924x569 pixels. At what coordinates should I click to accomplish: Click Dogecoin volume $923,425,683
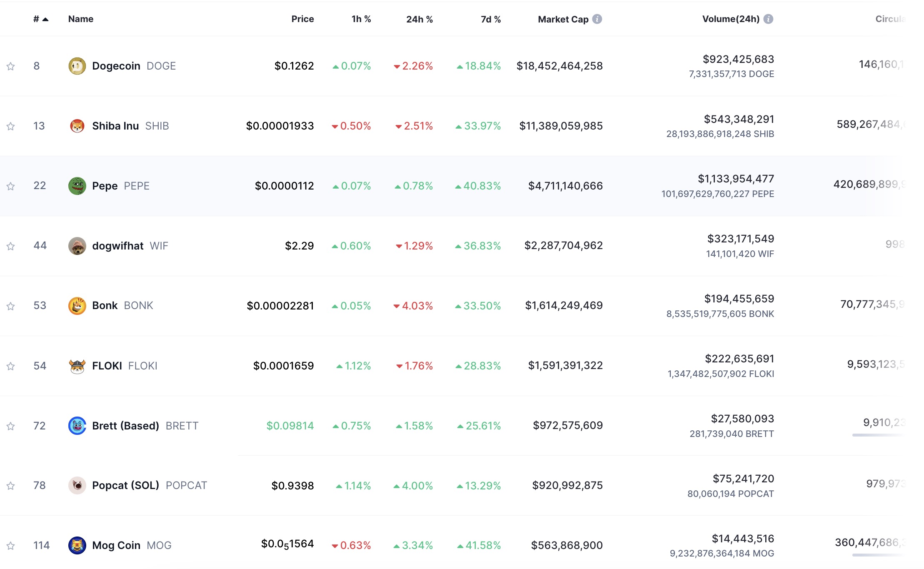click(x=738, y=59)
